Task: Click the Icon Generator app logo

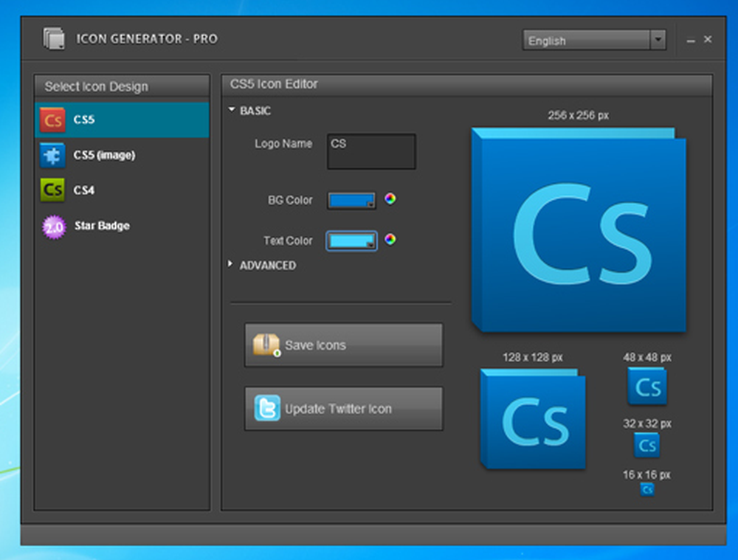Action: [x=54, y=38]
